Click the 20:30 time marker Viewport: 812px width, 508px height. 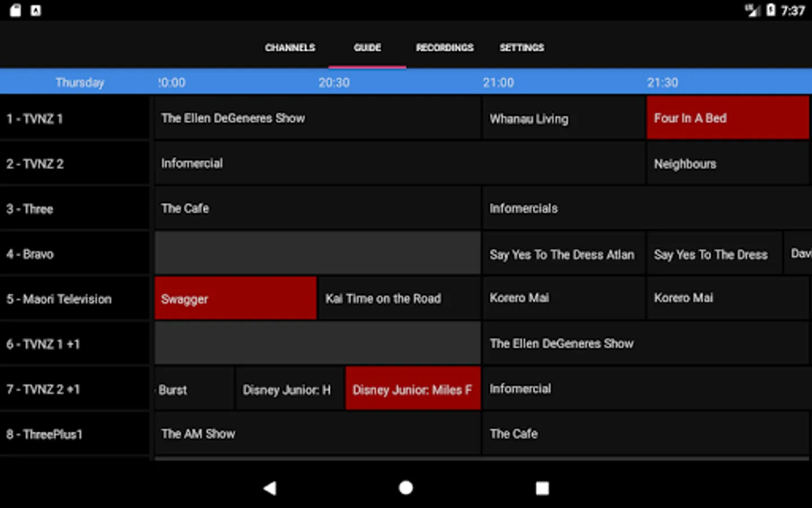pyautogui.click(x=334, y=82)
